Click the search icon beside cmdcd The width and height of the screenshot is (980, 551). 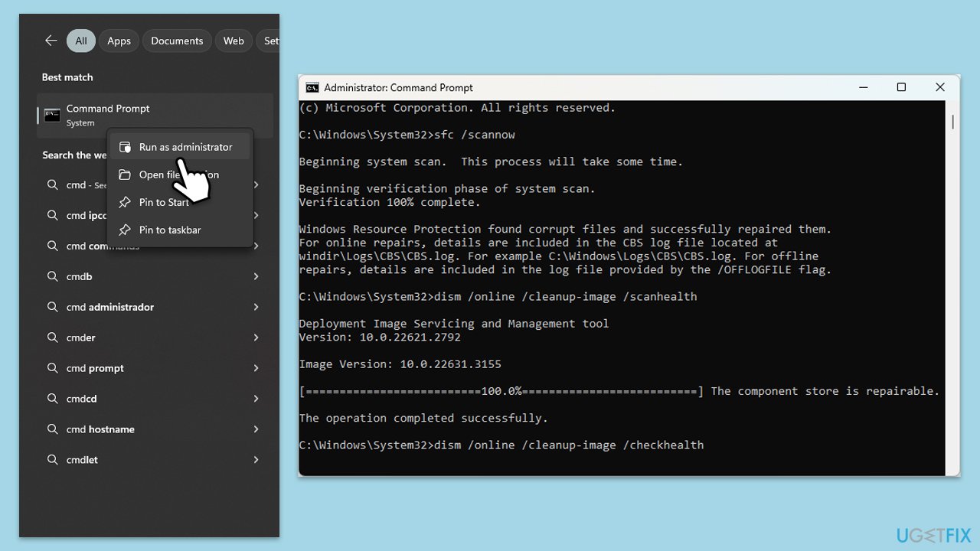(53, 399)
